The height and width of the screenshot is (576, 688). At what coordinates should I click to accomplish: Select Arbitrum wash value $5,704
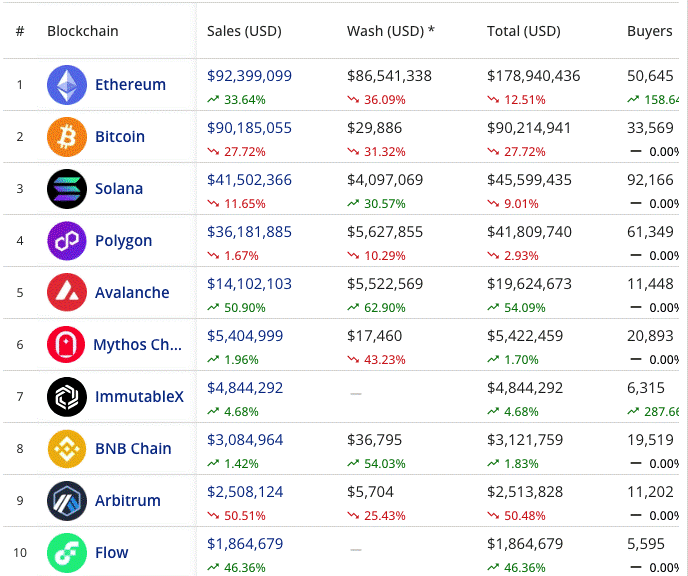pos(370,492)
